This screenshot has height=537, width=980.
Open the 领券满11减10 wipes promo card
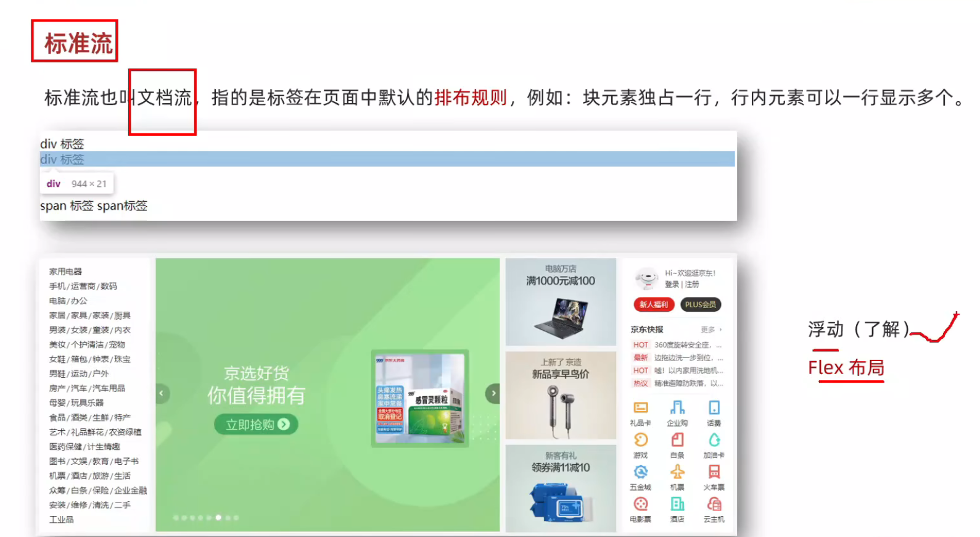pyautogui.click(x=561, y=488)
